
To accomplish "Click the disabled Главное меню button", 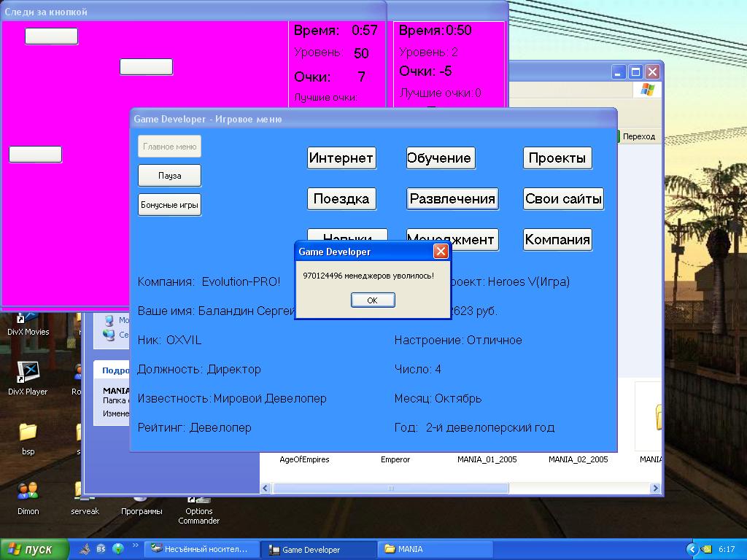I will tap(169, 146).
